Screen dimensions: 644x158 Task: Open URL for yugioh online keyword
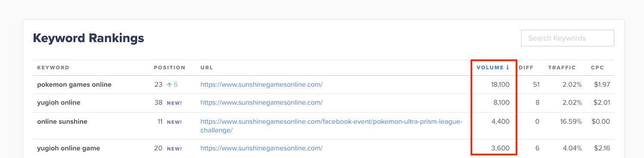coord(261,102)
